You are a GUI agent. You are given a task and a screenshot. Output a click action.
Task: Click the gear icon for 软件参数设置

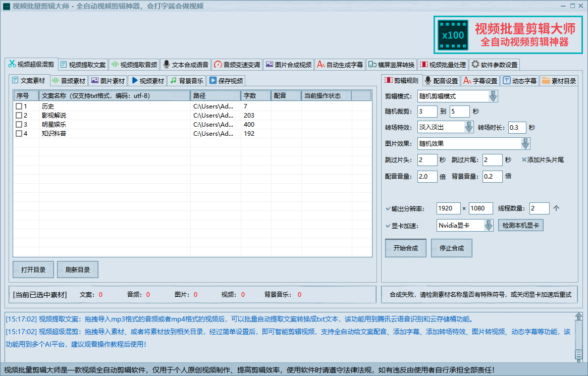click(475, 65)
